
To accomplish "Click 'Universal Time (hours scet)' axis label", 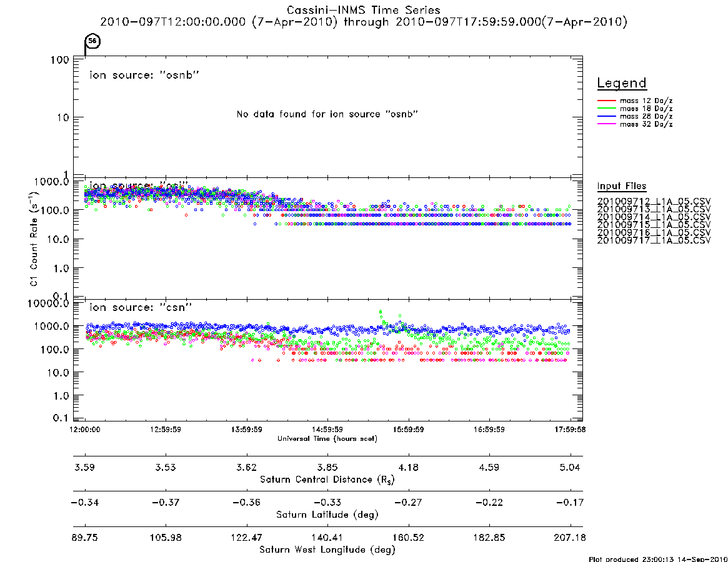I will [327, 438].
